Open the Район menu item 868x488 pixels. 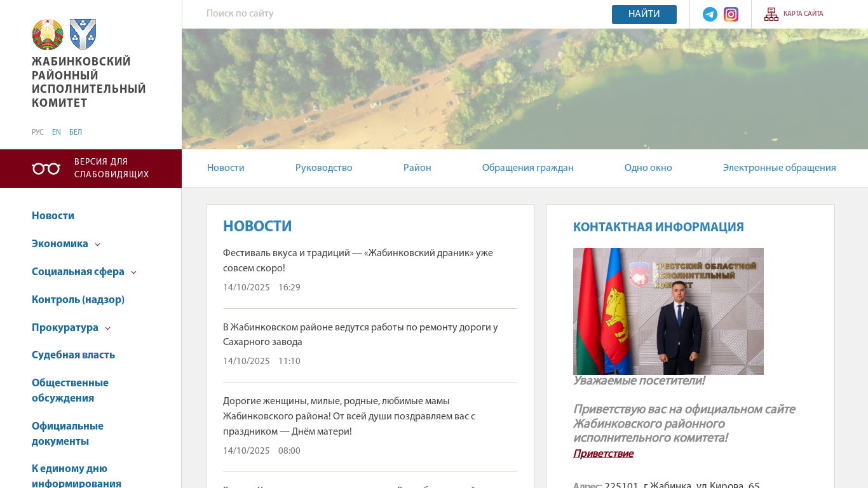tap(417, 168)
